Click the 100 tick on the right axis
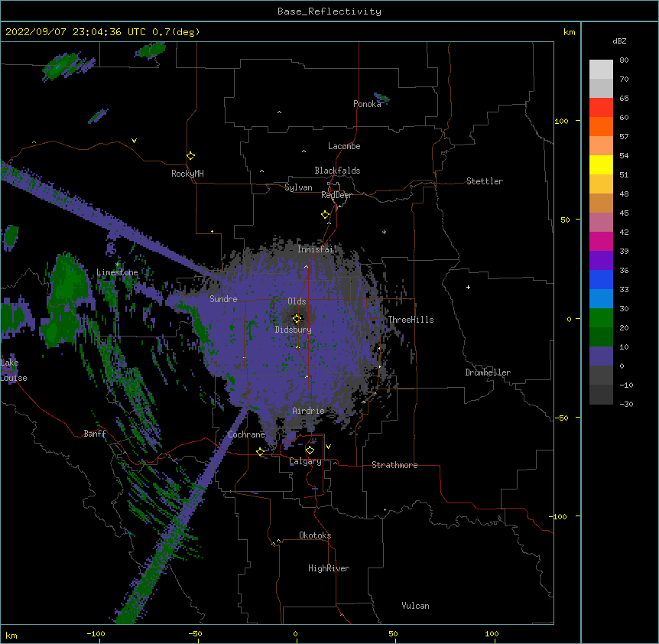Screen dimensions: 659x644 click(561, 121)
